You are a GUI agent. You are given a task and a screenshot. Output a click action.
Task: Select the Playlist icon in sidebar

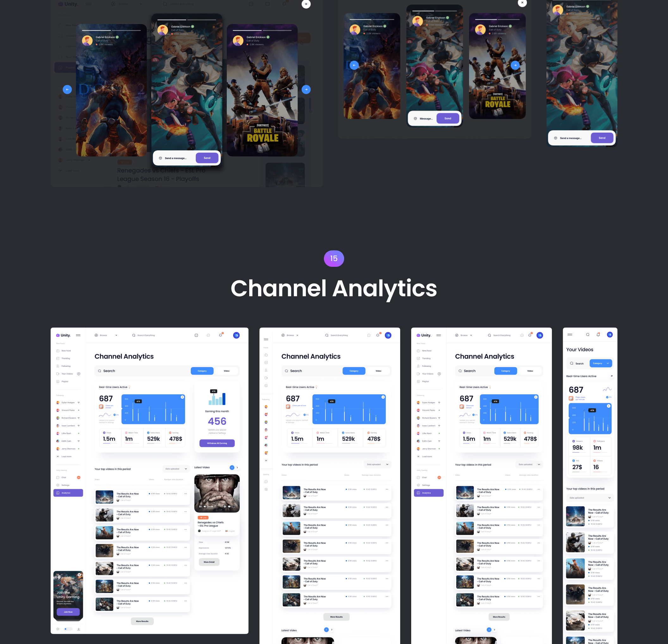click(x=58, y=385)
